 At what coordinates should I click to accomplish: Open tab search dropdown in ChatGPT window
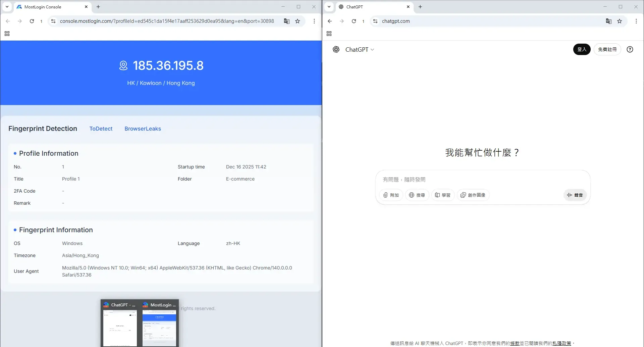[x=329, y=7]
